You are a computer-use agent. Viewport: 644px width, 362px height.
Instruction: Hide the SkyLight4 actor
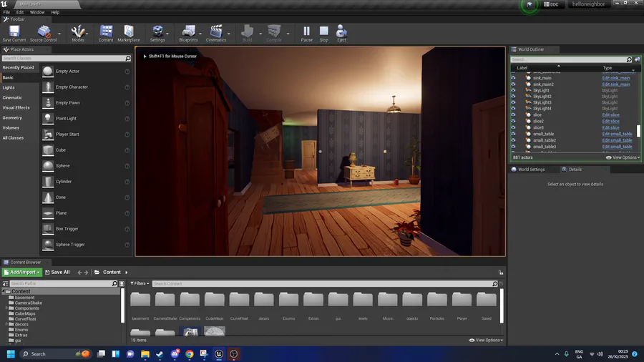(x=513, y=109)
